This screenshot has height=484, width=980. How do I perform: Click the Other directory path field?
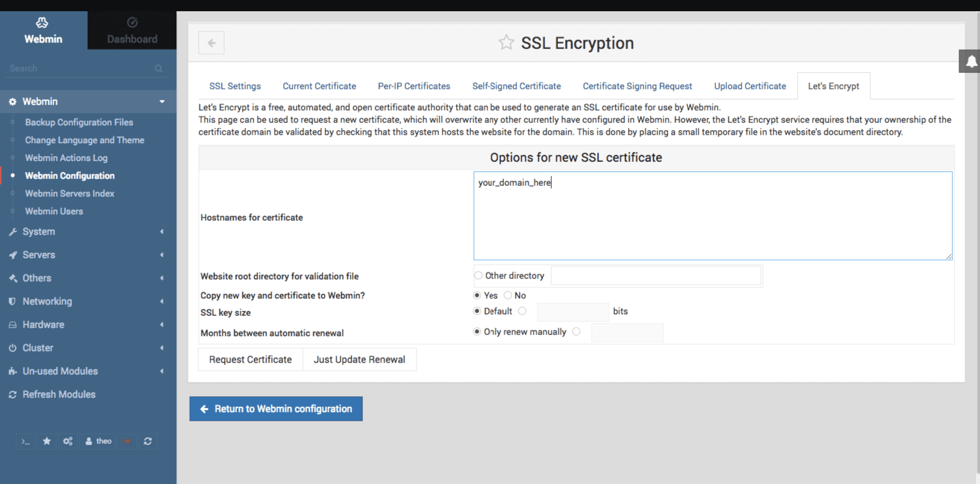[656, 275]
